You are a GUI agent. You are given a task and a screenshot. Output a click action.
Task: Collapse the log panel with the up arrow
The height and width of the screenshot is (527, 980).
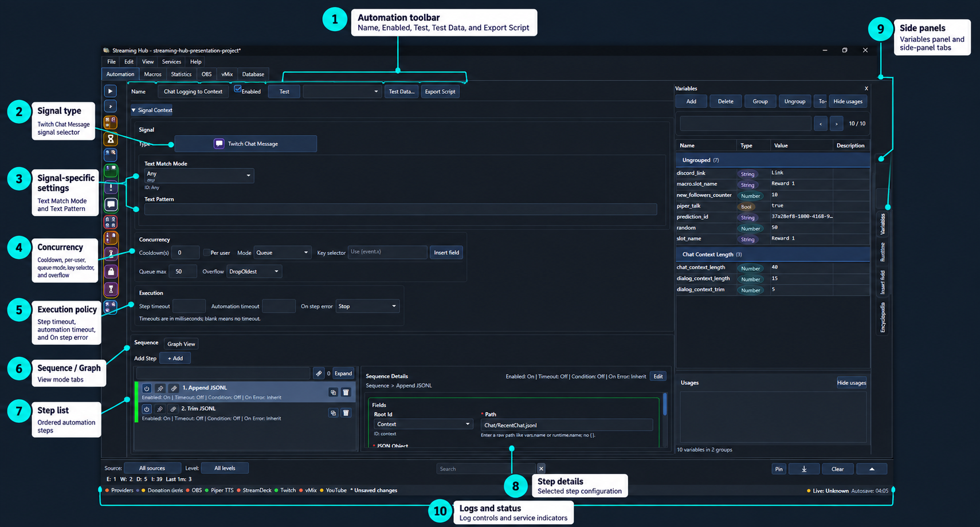(x=872, y=469)
